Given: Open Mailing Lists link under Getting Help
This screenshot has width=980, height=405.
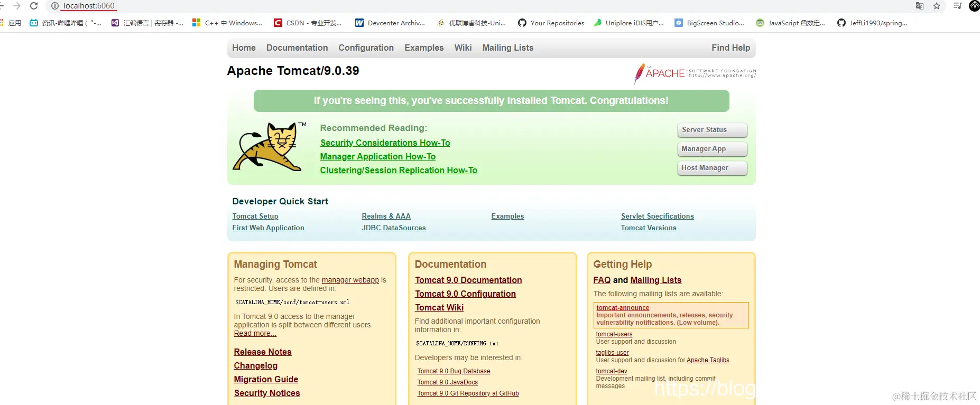Looking at the screenshot, I should [x=655, y=280].
